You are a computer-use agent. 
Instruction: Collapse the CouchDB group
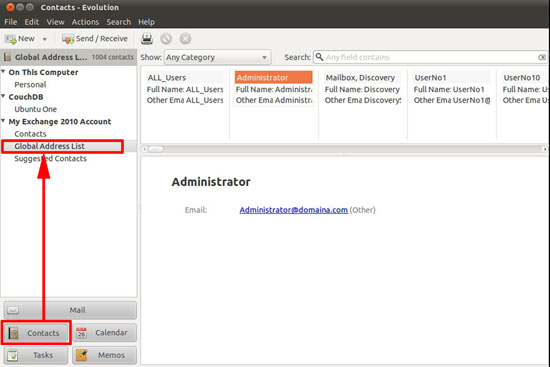point(3,96)
